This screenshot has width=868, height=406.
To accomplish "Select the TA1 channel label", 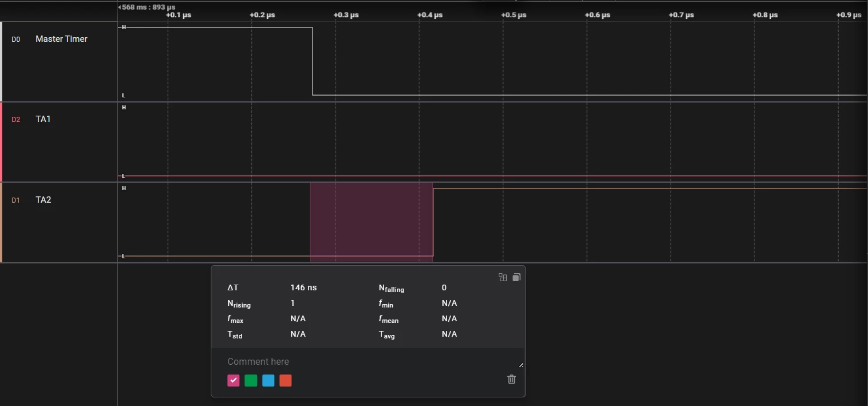I will (x=43, y=119).
